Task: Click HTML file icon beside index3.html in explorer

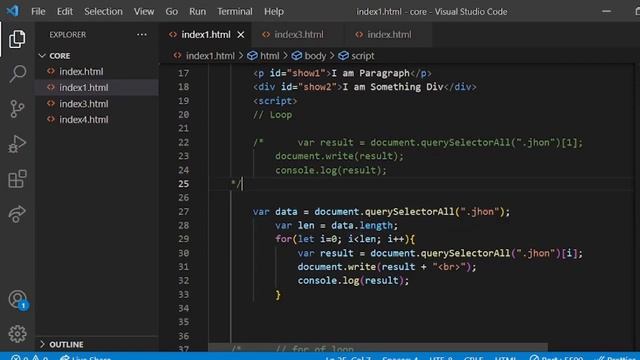Action: 51,104
